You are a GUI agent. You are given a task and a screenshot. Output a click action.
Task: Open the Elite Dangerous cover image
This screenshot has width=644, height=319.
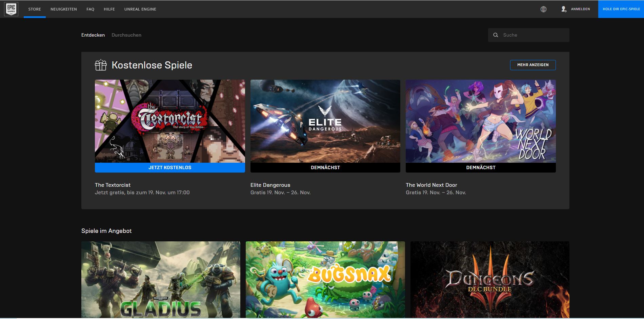pos(325,121)
